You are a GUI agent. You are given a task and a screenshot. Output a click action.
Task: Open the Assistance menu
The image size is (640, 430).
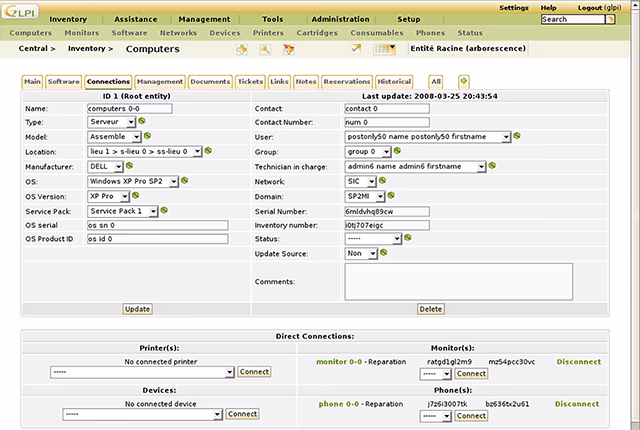point(136,19)
